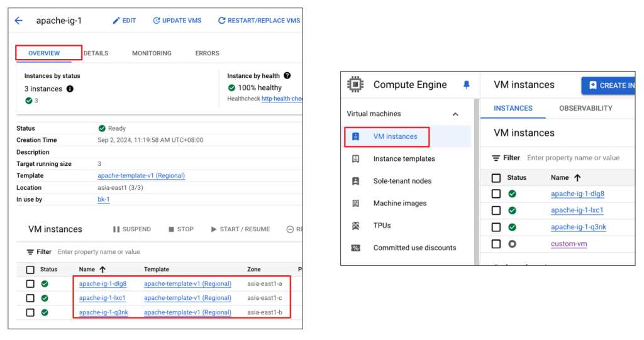Image resolution: width=644 pixels, height=340 pixels.
Task: Open the template link in the asia-east1-b row
Action: 187,312
